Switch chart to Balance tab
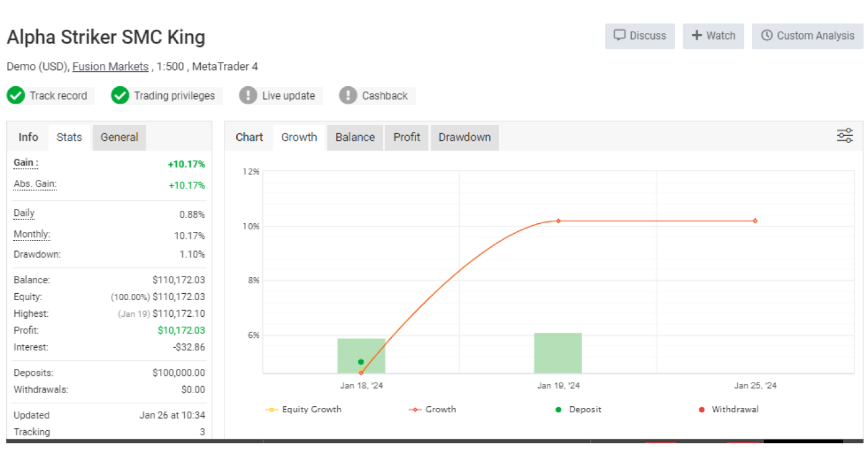 355,137
